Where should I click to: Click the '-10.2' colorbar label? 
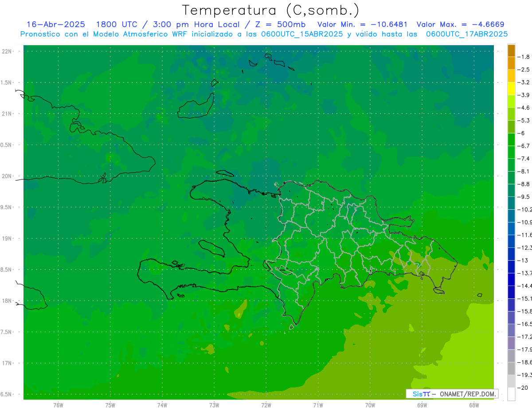(x=525, y=209)
